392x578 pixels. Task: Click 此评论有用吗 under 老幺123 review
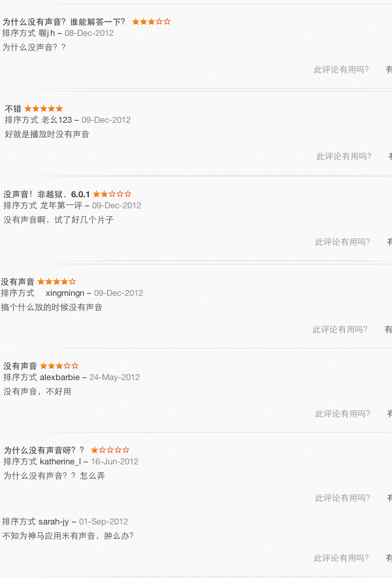tap(344, 157)
